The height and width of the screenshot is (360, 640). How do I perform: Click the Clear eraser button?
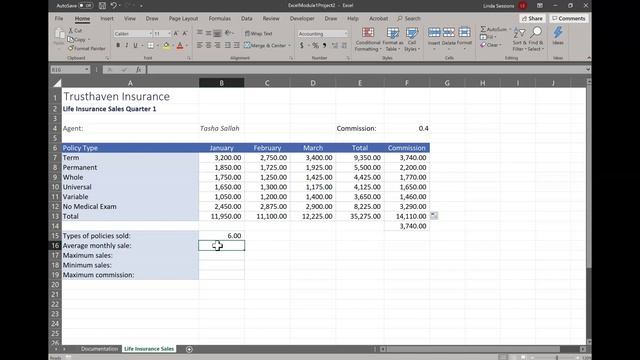(x=490, y=45)
